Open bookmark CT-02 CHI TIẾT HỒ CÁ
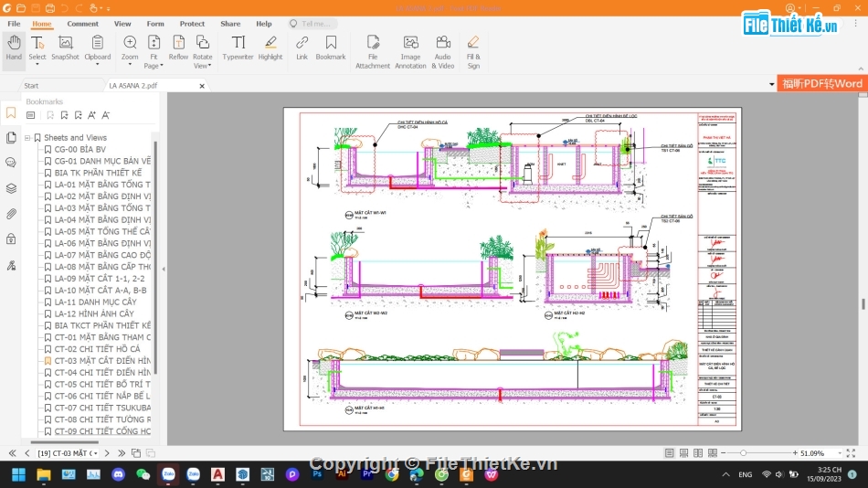Image resolution: width=868 pixels, height=488 pixels. point(97,349)
